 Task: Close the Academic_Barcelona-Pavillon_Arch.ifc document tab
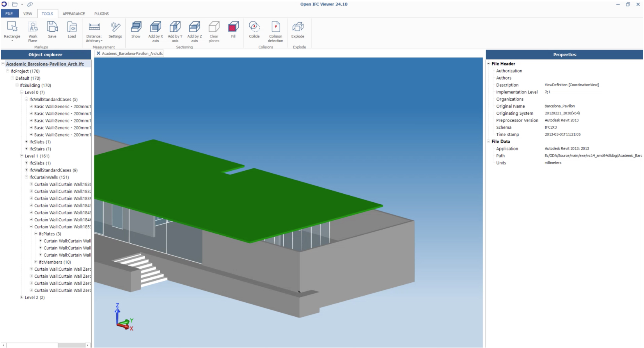tap(98, 54)
